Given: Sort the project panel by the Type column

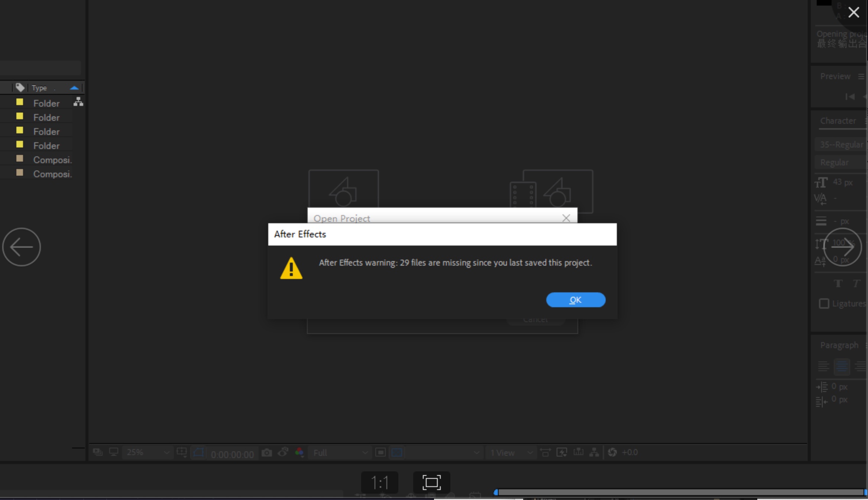Looking at the screenshot, I should 39,88.
